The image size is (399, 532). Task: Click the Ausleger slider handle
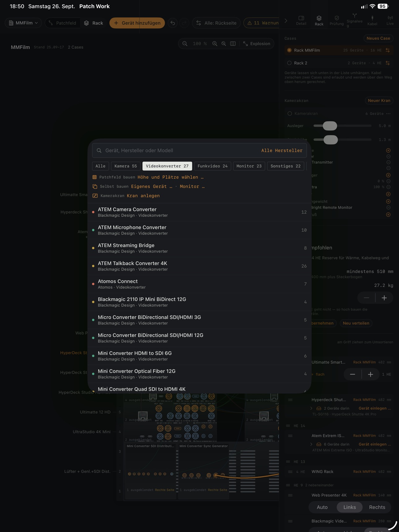coord(330,126)
